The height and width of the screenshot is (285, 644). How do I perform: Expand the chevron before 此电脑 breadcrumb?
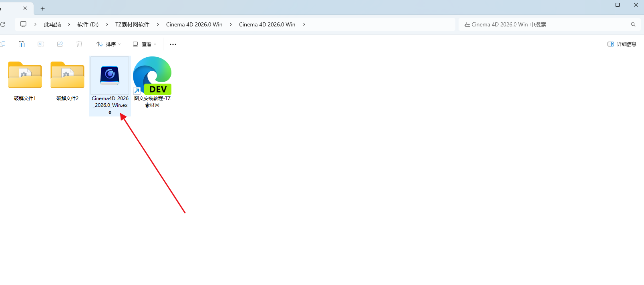(x=35, y=24)
